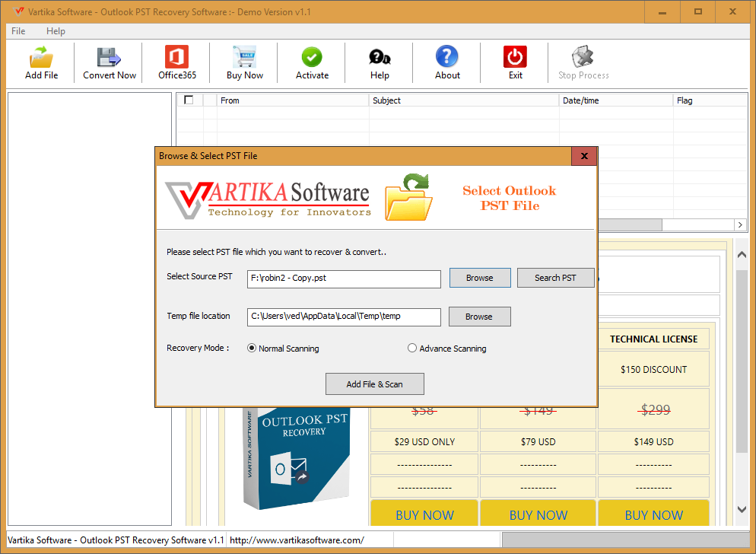Close the Browse & Select PST File dialog
The image size is (756, 554).
pos(584,156)
